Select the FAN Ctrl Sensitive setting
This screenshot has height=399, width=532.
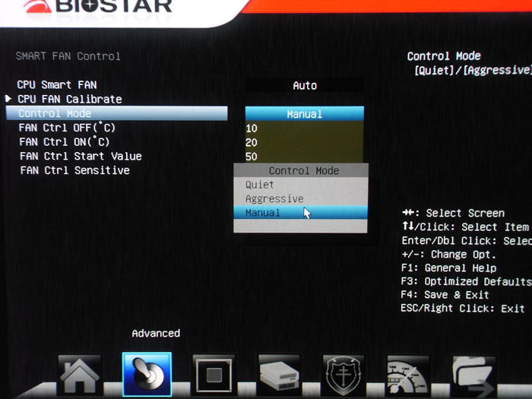pyautogui.click(x=75, y=170)
